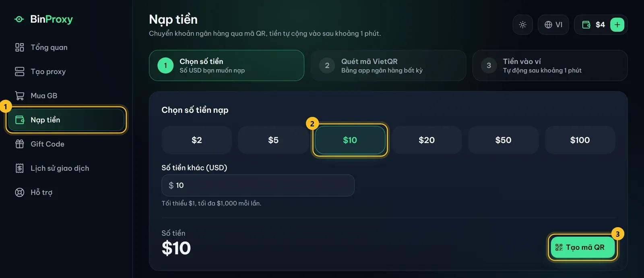The height and width of the screenshot is (278, 644).
Task: Click the wallet balance icon showing $4
Action: click(x=586, y=25)
